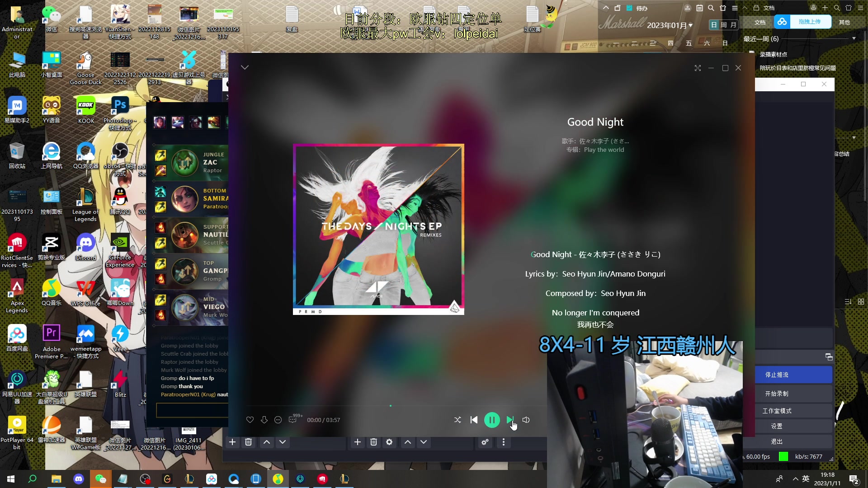Image resolution: width=868 pixels, height=488 pixels.
Task: Click the 开始录制 button
Action: click(x=793, y=394)
